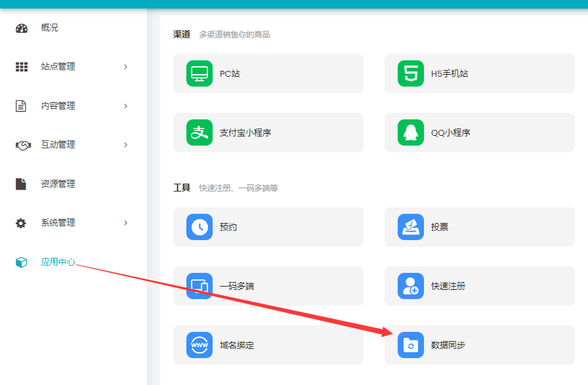The height and width of the screenshot is (385, 588).
Task: Click the 支付宝小程序 Alipay icon
Action: 199,132
